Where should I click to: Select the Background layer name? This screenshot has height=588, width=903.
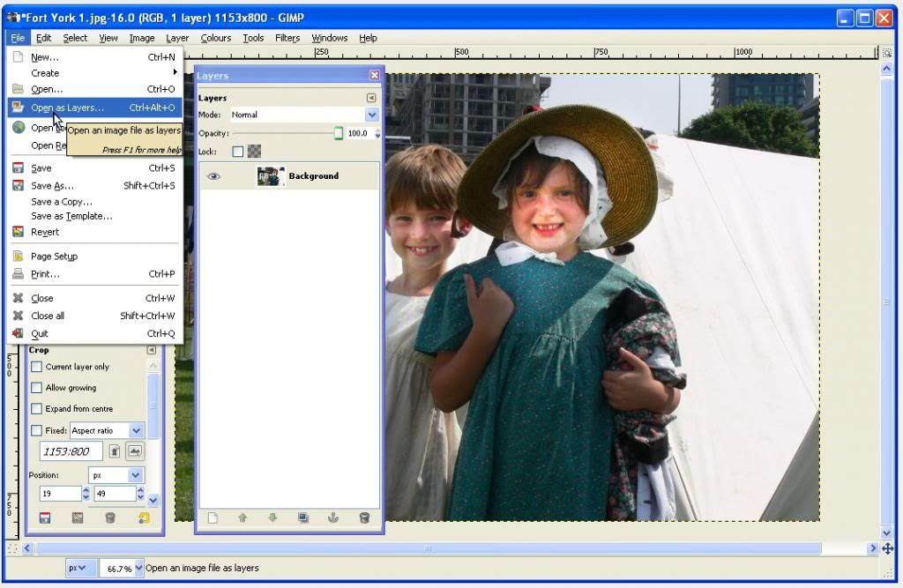tap(313, 176)
